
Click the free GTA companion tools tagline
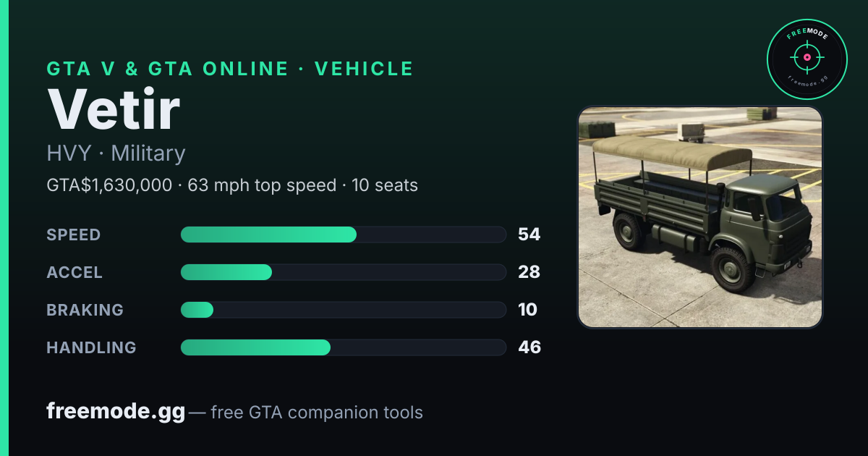[317, 413]
